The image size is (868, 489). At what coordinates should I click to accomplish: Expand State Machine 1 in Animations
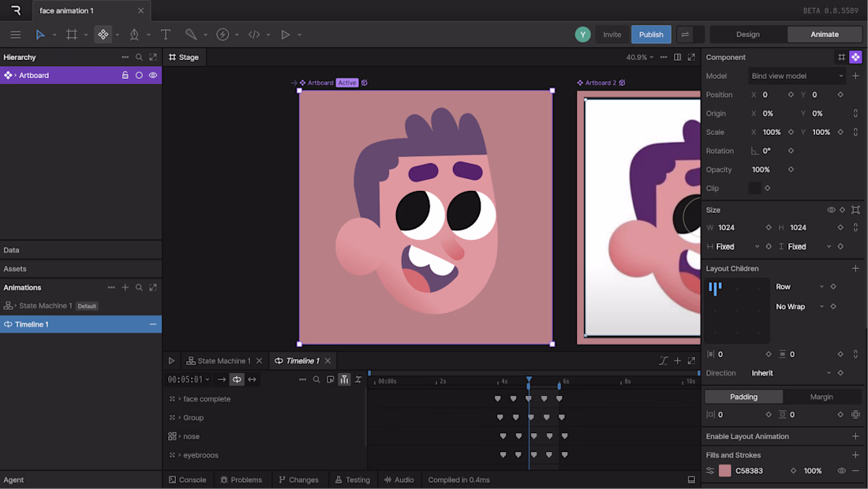coord(16,306)
